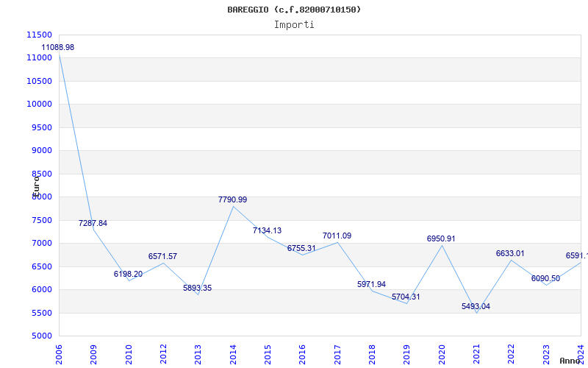This screenshot has height=368, width=588.
Task: Click y-axis value 9000
Action: (41, 151)
